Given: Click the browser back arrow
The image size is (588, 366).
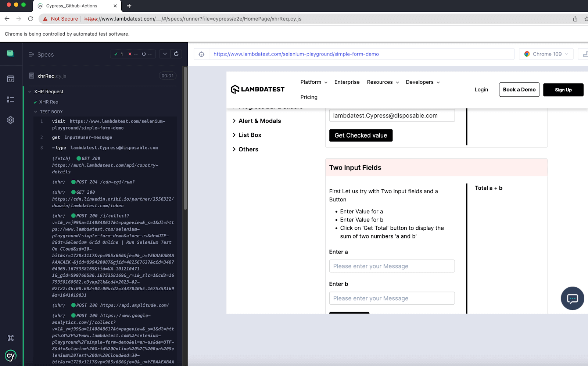Looking at the screenshot, I should [x=7, y=19].
